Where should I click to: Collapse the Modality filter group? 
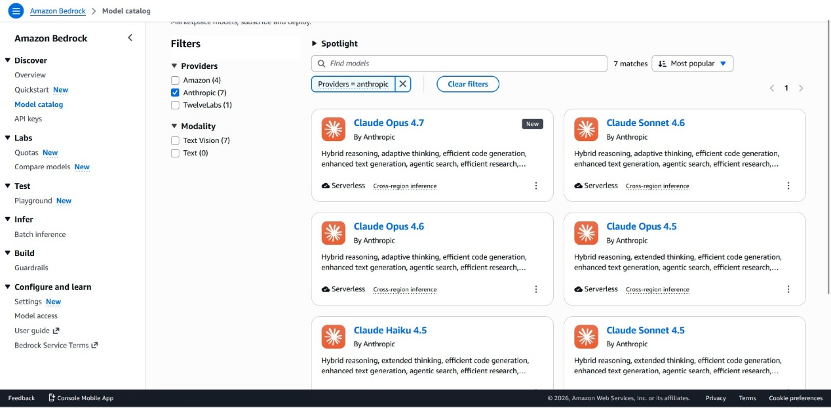pyautogui.click(x=174, y=126)
